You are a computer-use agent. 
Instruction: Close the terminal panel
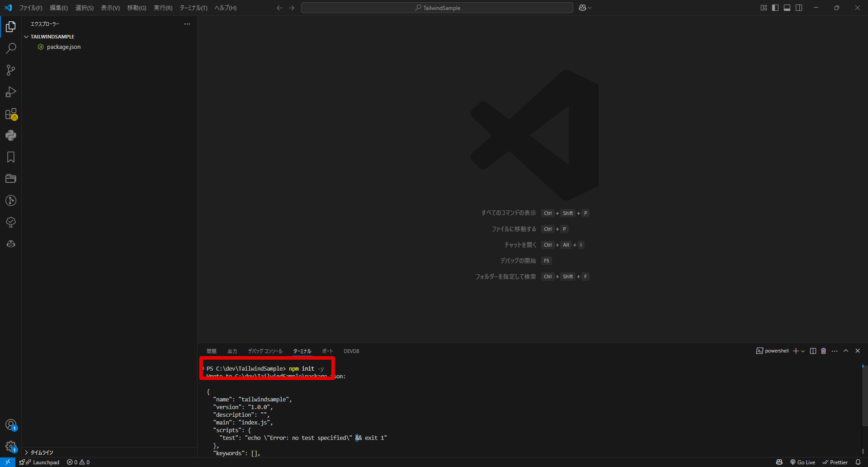point(858,351)
